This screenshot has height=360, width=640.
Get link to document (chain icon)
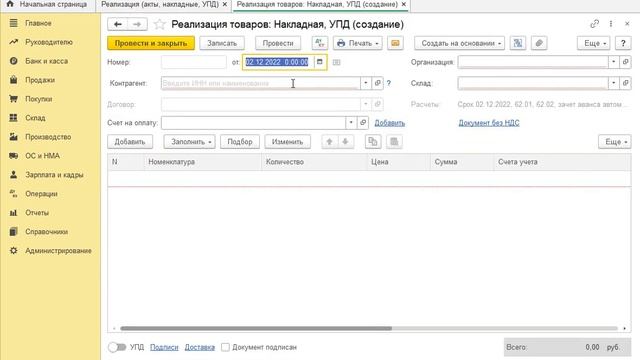click(x=594, y=24)
